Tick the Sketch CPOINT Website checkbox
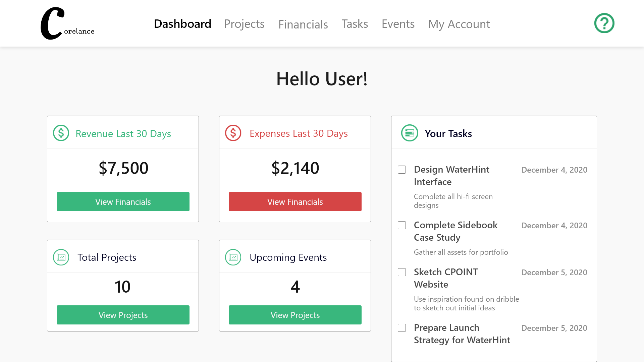This screenshot has width=644, height=362. point(402,272)
